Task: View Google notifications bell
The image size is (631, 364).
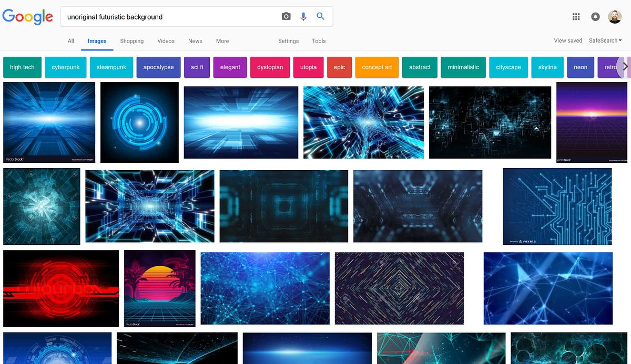Action: [x=595, y=17]
